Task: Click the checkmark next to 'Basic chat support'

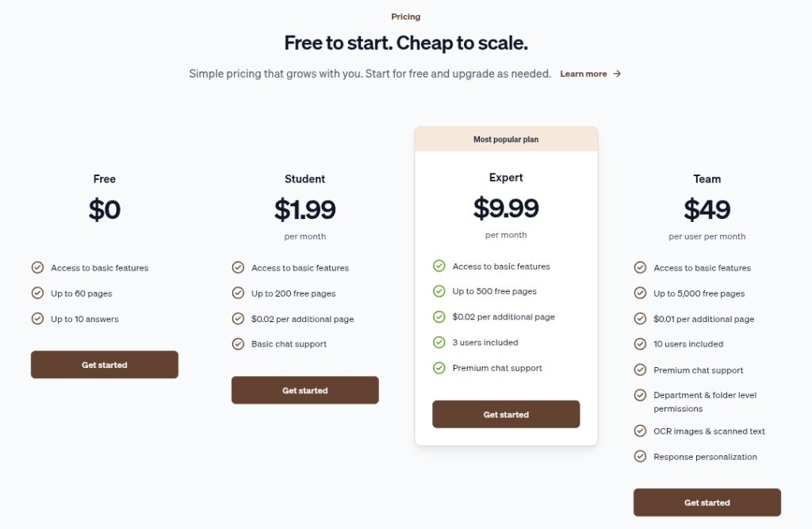Action: (238, 344)
